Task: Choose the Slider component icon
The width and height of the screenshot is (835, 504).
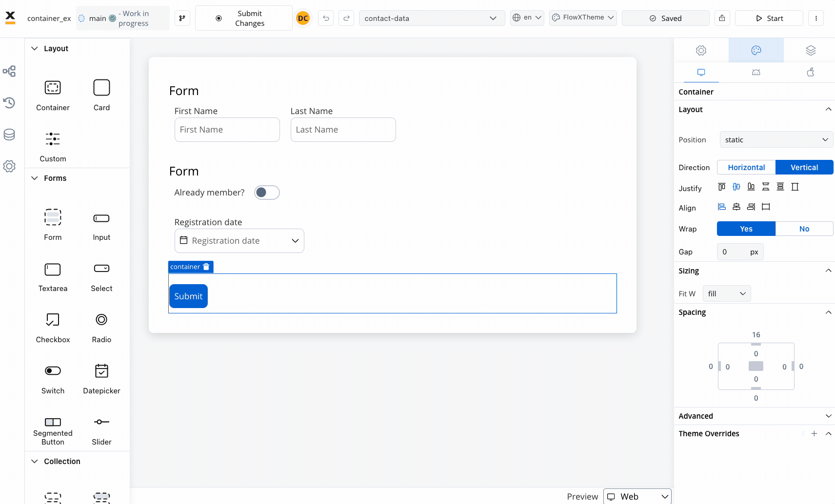Action: click(101, 422)
